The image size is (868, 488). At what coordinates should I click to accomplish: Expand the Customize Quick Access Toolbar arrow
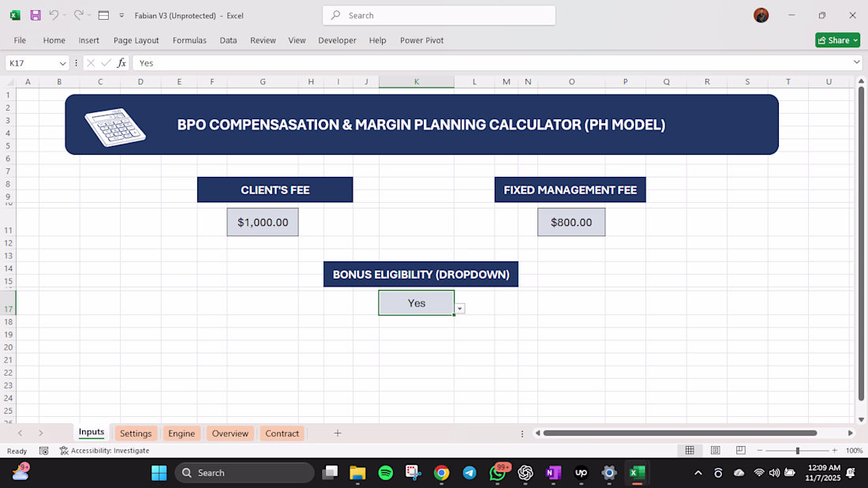tap(122, 16)
